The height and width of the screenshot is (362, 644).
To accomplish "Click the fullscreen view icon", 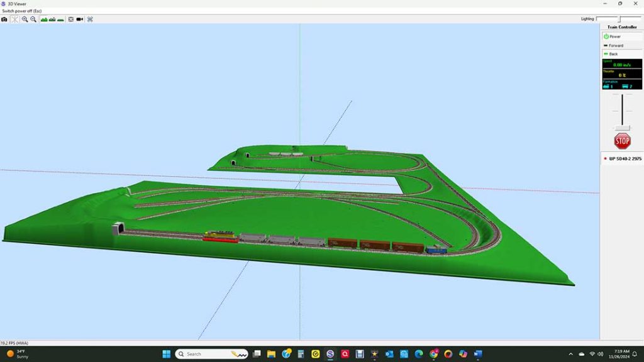I will (71, 19).
